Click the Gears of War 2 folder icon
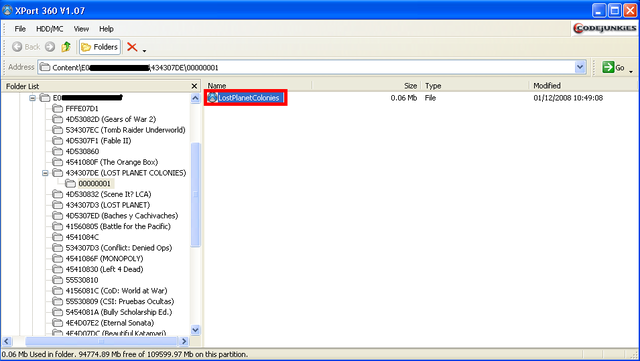This screenshot has height=361, width=640. (58, 119)
